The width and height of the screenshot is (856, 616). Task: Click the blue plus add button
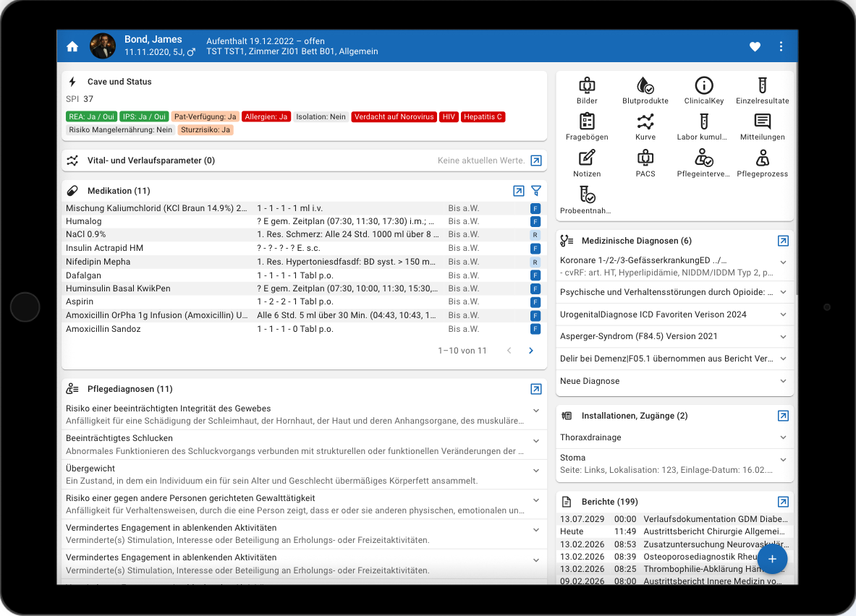[772, 559]
